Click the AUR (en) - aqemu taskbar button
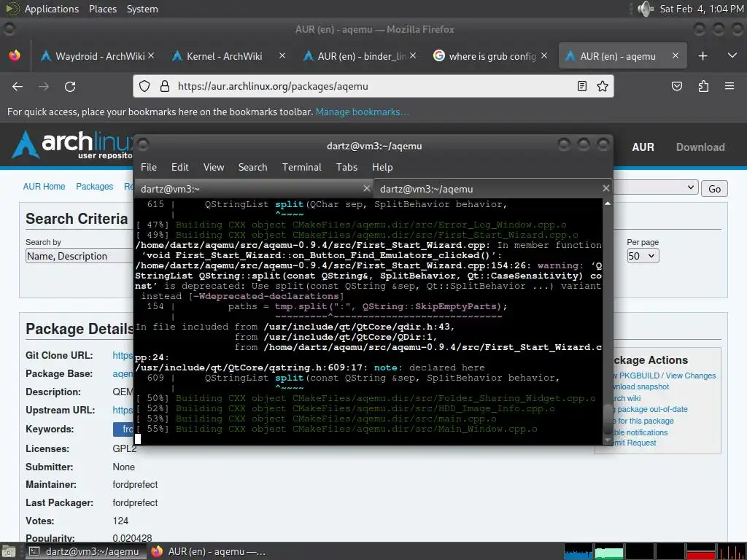 (209, 551)
